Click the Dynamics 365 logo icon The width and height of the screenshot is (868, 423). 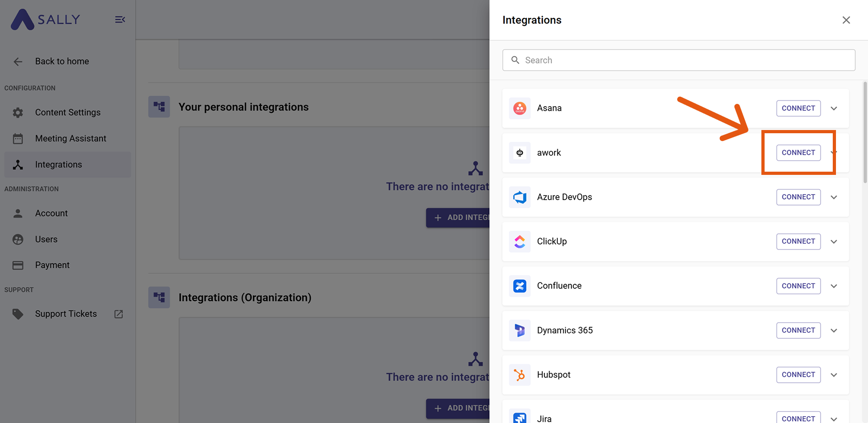[x=519, y=331]
